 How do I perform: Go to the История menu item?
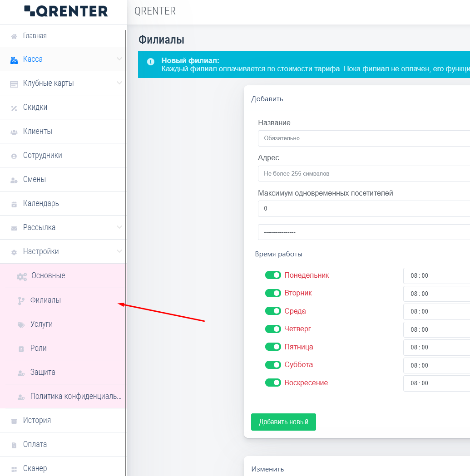coord(37,421)
